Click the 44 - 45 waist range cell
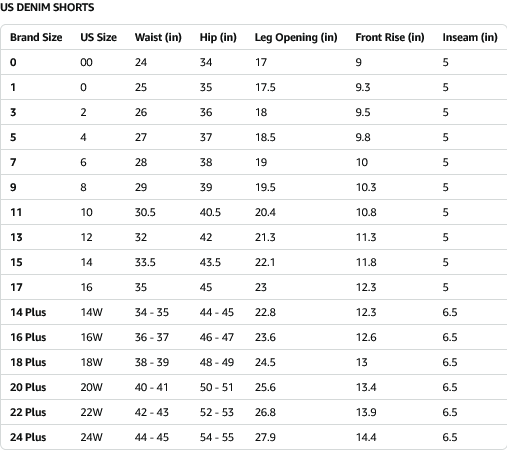The height and width of the screenshot is (450, 507). coord(152,437)
